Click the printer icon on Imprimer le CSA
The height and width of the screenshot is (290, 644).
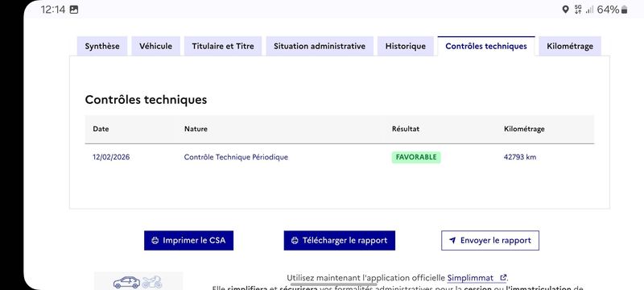[x=155, y=241]
